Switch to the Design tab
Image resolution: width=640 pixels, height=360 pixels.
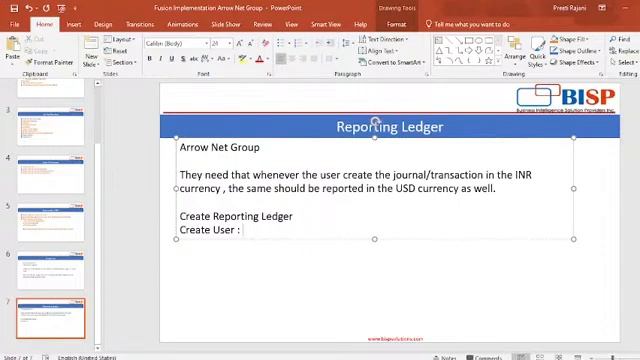[103, 24]
